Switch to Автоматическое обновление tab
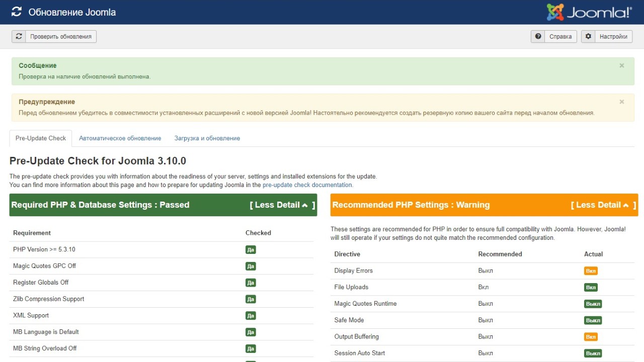The height and width of the screenshot is (362, 644). [120, 138]
